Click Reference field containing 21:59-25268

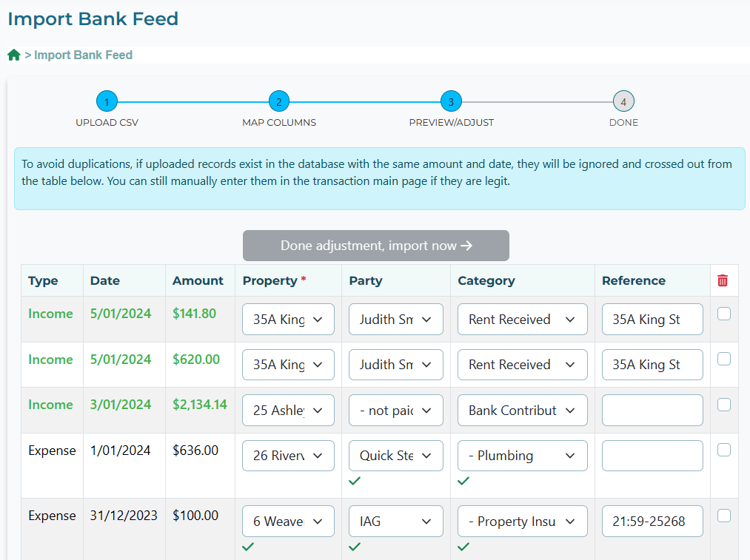coord(652,522)
